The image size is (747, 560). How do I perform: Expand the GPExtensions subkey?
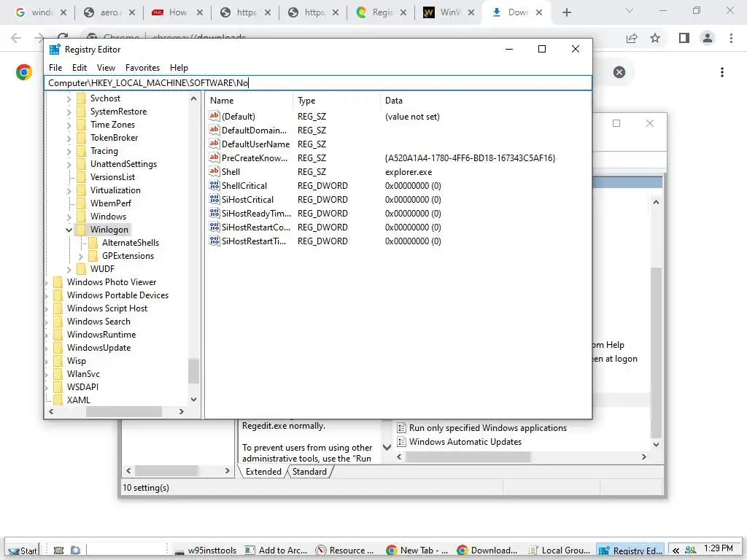tap(80, 256)
